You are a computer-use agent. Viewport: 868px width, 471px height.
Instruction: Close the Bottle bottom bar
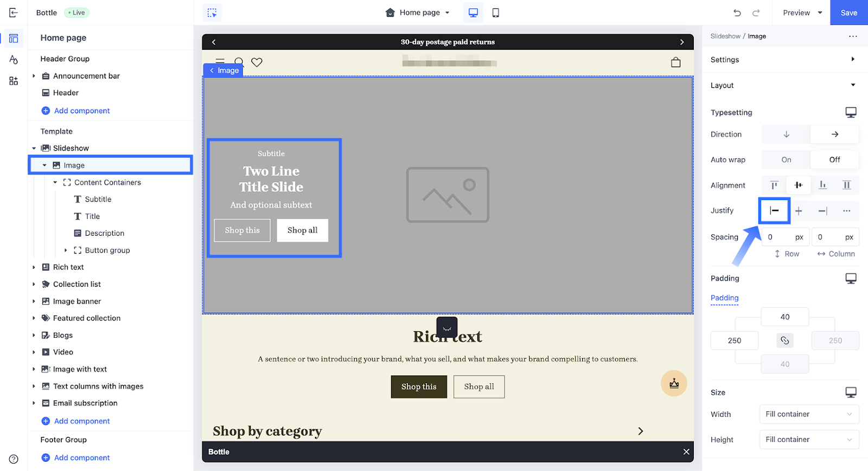click(686, 451)
